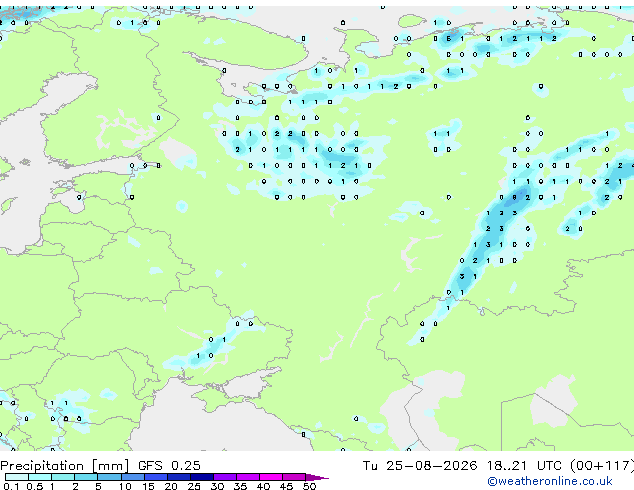Click the '0.1' legend scale label
The width and height of the screenshot is (634, 490).
pyautogui.click(x=11, y=486)
